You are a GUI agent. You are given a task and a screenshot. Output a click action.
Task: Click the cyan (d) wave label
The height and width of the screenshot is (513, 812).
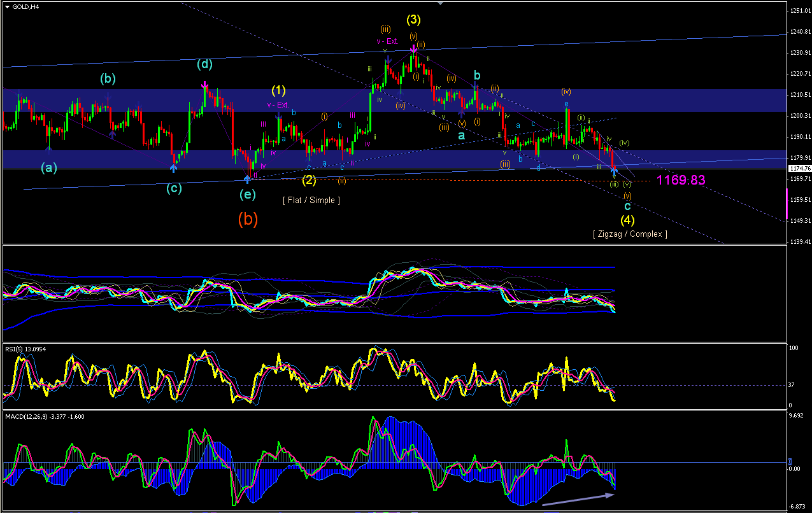click(204, 64)
